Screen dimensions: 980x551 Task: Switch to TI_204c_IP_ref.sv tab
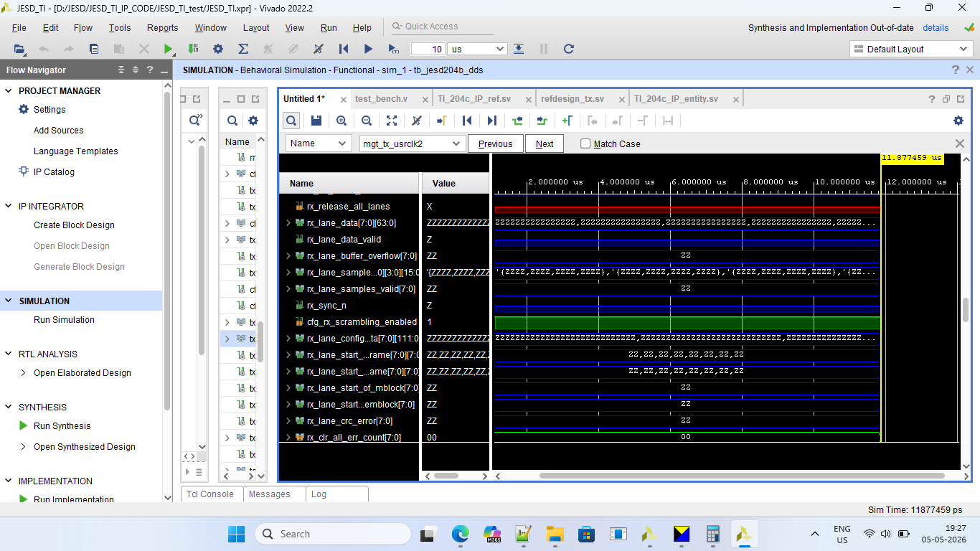tap(474, 99)
